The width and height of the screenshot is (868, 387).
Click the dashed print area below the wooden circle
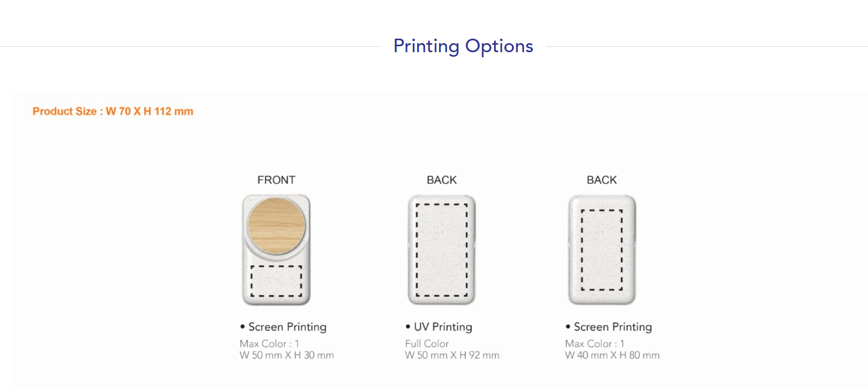pyautogui.click(x=276, y=281)
